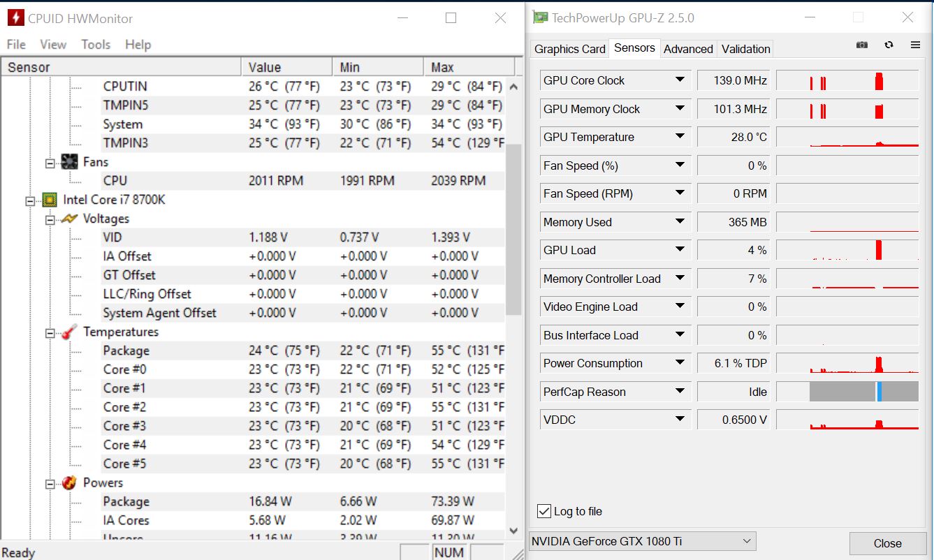
Task: Click the Powers flame icon
Action: 69,482
